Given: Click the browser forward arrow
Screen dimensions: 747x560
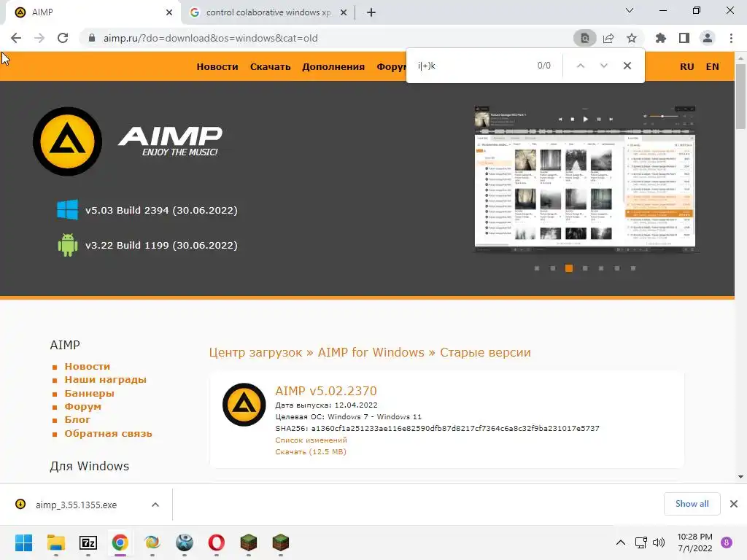Looking at the screenshot, I should (x=39, y=38).
